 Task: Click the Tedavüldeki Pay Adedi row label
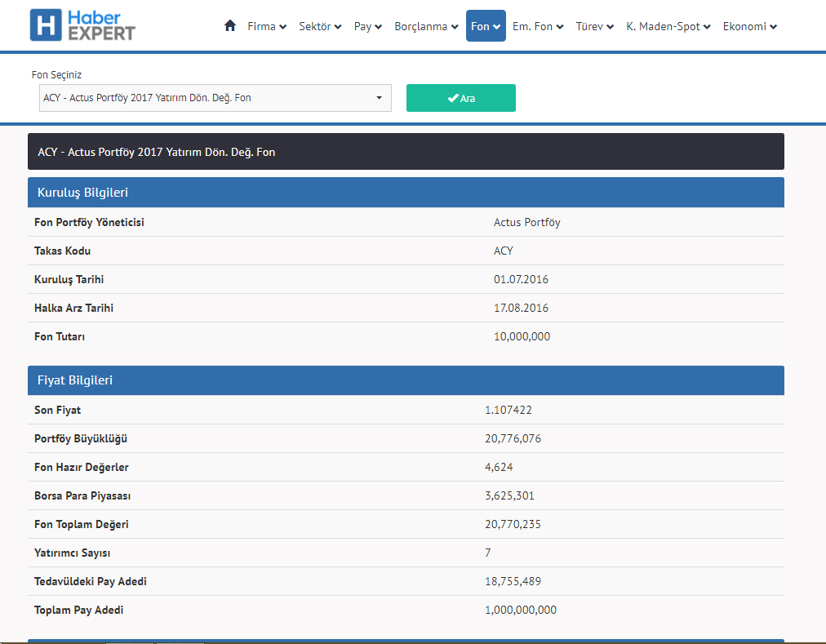91,581
